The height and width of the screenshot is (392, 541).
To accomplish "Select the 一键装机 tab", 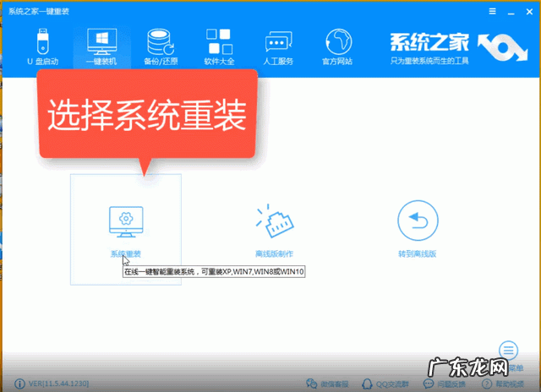I will point(101,46).
